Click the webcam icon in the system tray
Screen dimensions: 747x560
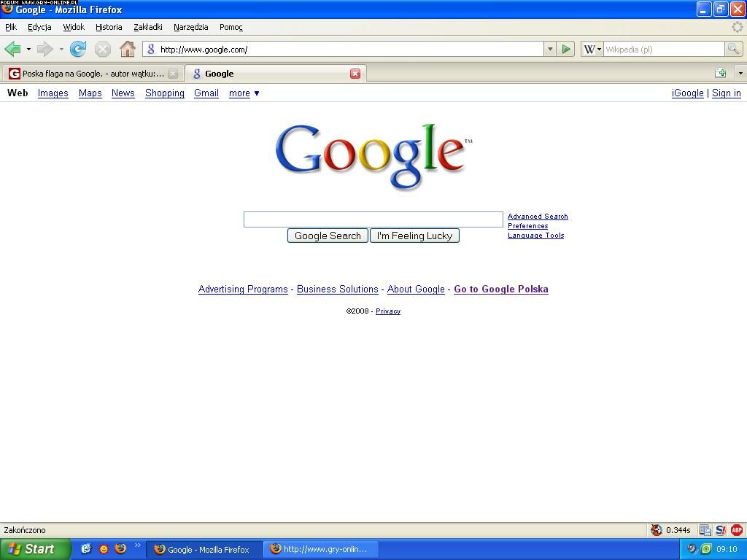692,548
